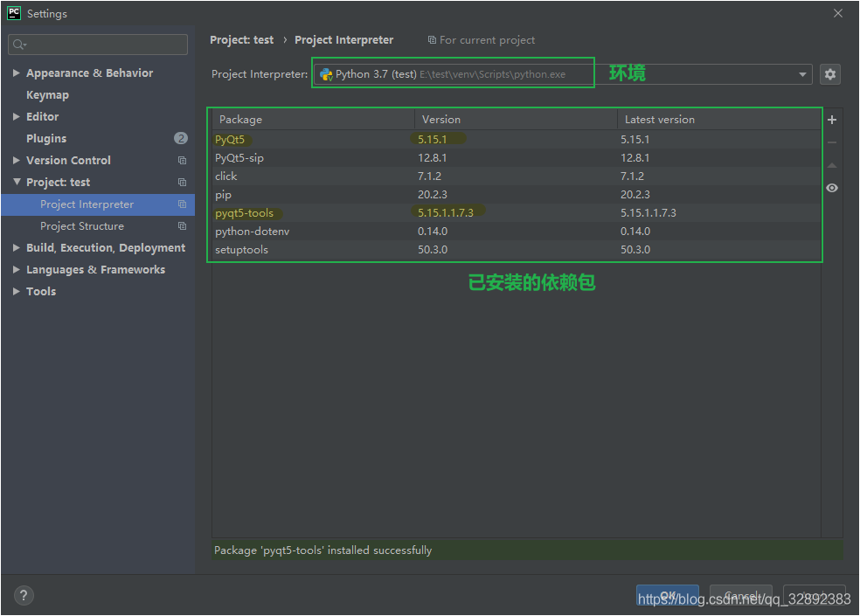This screenshot has height=616, width=860.
Task: Open the Project Interpreter dropdown
Action: (x=802, y=75)
